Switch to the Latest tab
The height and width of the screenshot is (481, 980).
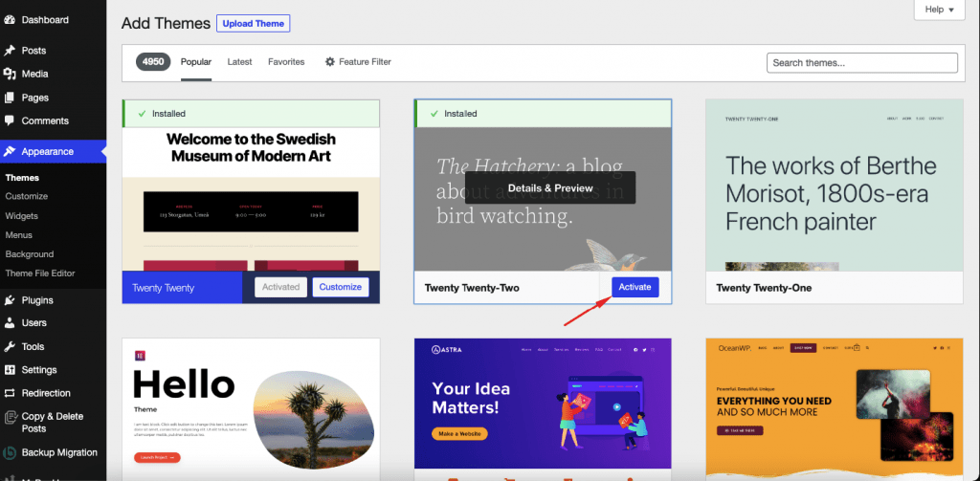pos(239,62)
